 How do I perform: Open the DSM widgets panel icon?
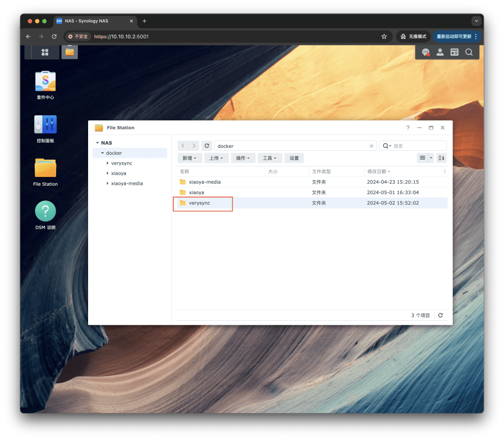454,52
